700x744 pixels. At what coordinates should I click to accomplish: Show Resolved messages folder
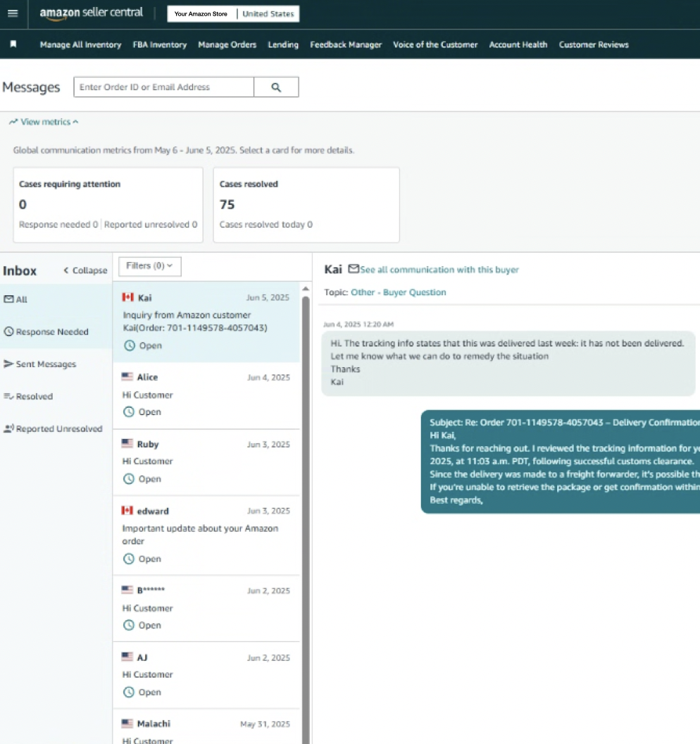click(x=56, y=396)
